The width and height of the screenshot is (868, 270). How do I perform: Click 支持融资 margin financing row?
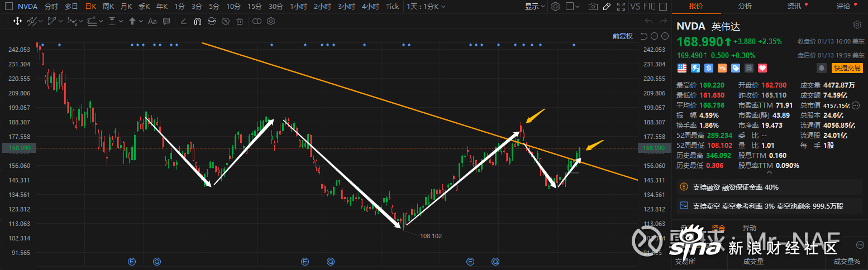[x=770, y=187]
